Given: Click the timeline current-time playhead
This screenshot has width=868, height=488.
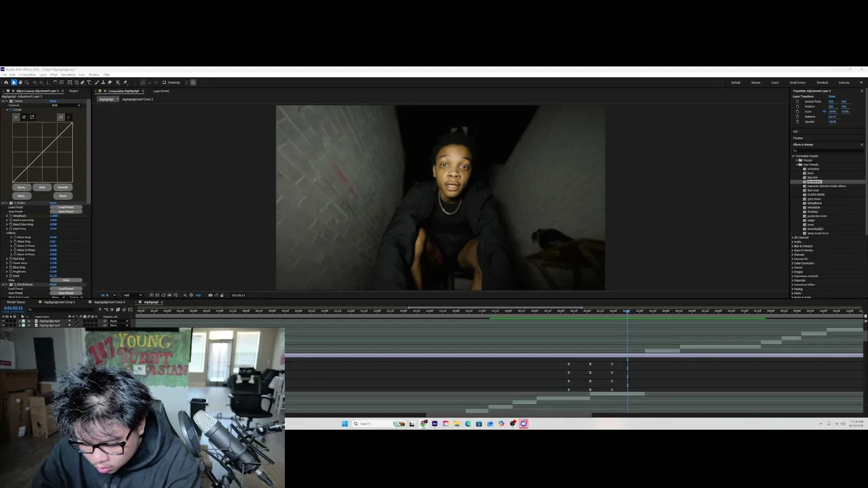Looking at the screenshot, I should tap(627, 311).
